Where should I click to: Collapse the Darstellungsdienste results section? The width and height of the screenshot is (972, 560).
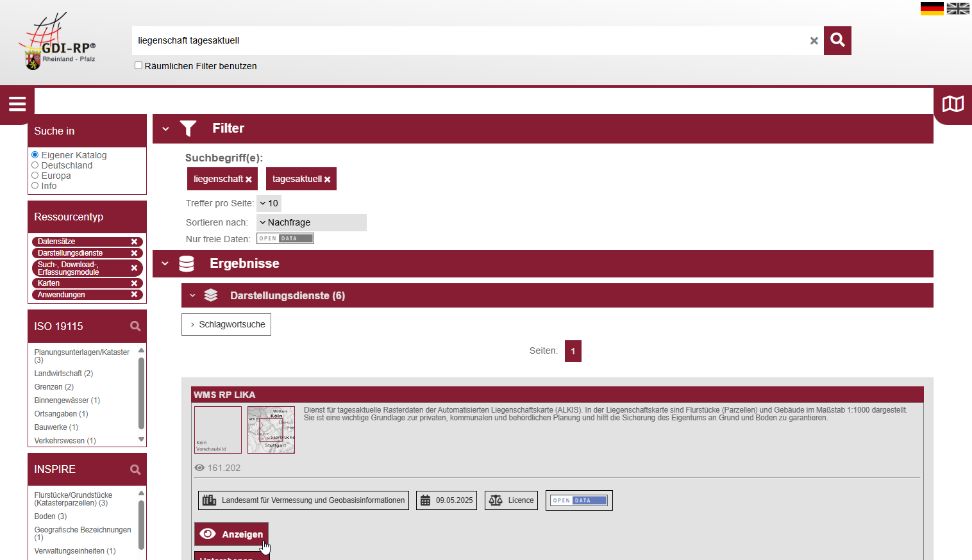(x=192, y=295)
